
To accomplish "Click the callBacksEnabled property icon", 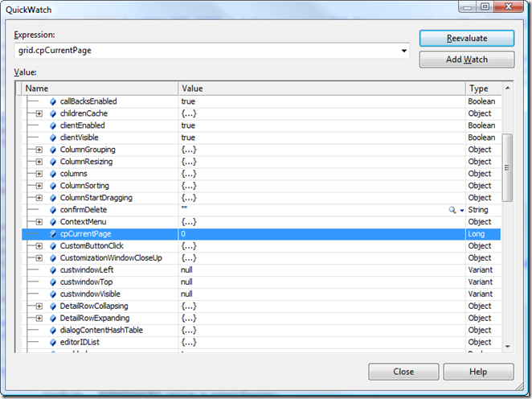I will pyautogui.click(x=53, y=101).
